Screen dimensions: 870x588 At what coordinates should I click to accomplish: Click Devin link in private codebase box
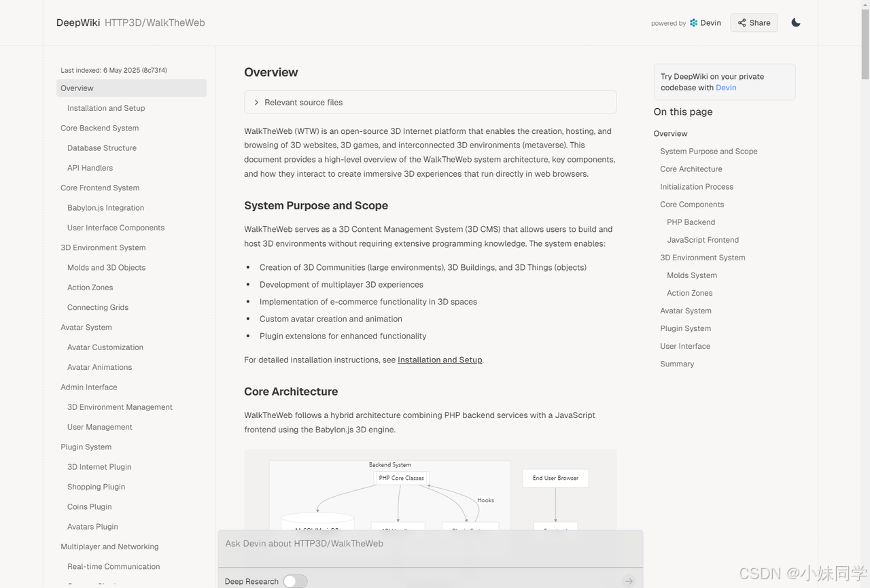click(726, 88)
